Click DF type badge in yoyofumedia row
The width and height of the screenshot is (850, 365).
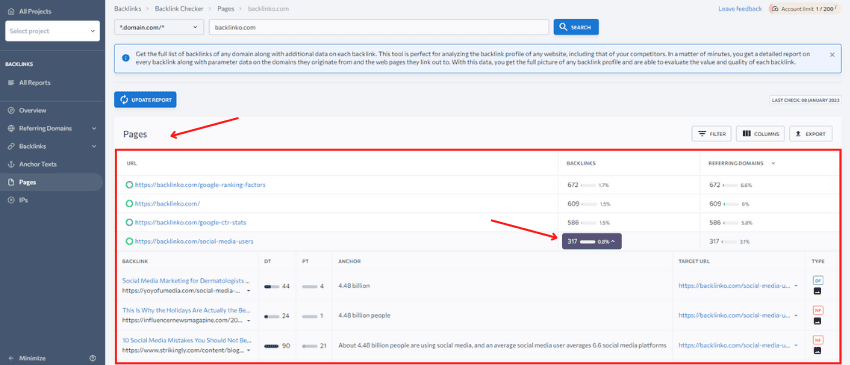click(817, 280)
